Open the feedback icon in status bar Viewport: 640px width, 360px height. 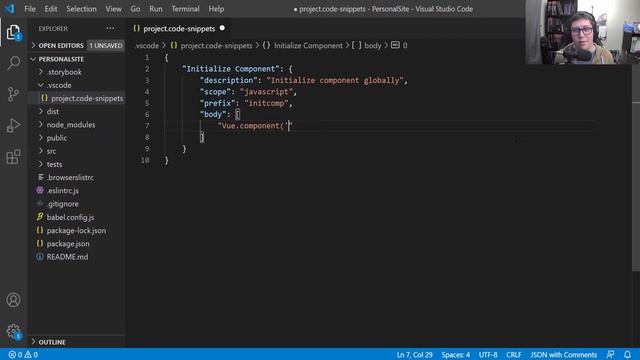pyautogui.click(x=610, y=355)
